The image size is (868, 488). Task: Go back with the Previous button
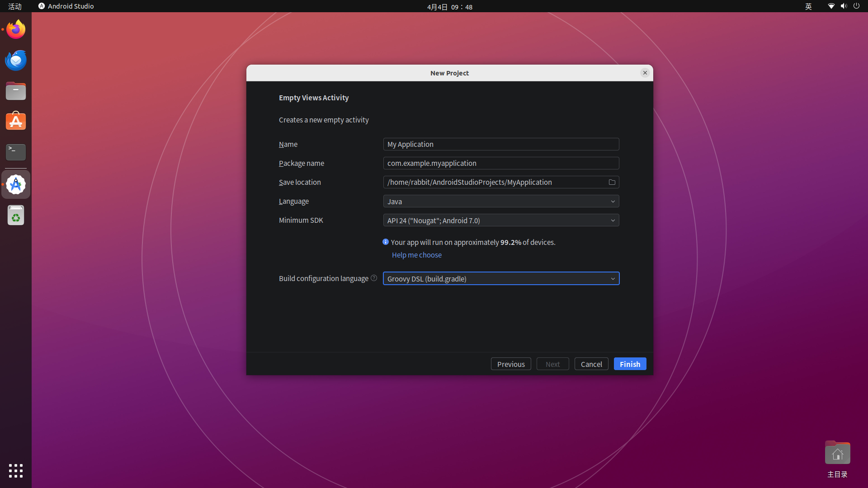pyautogui.click(x=511, y=364)
